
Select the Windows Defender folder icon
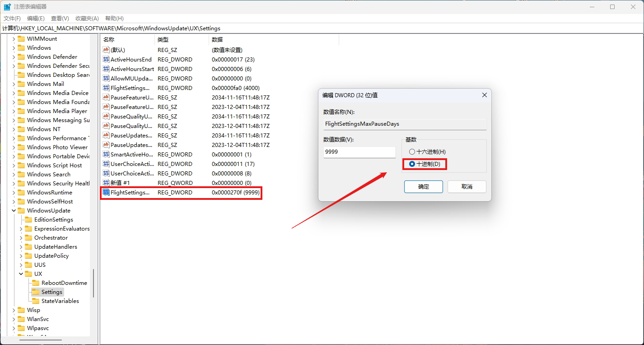[21, 57]
